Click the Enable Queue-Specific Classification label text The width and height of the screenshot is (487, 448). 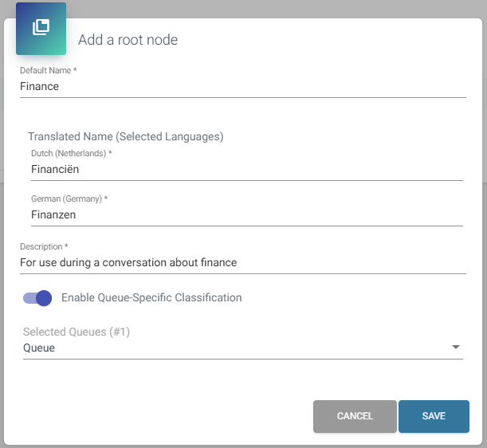click(x=151, y=298)
